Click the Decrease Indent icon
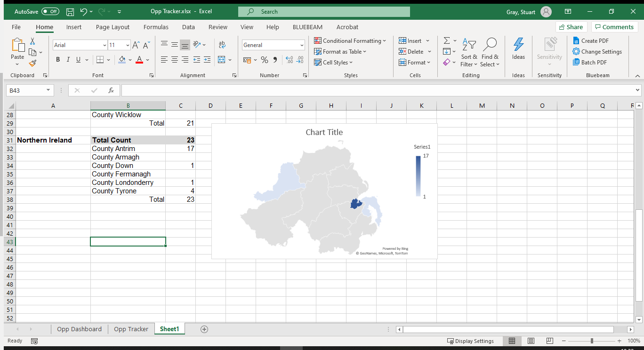644x350 pixels. tap(196, 60)
